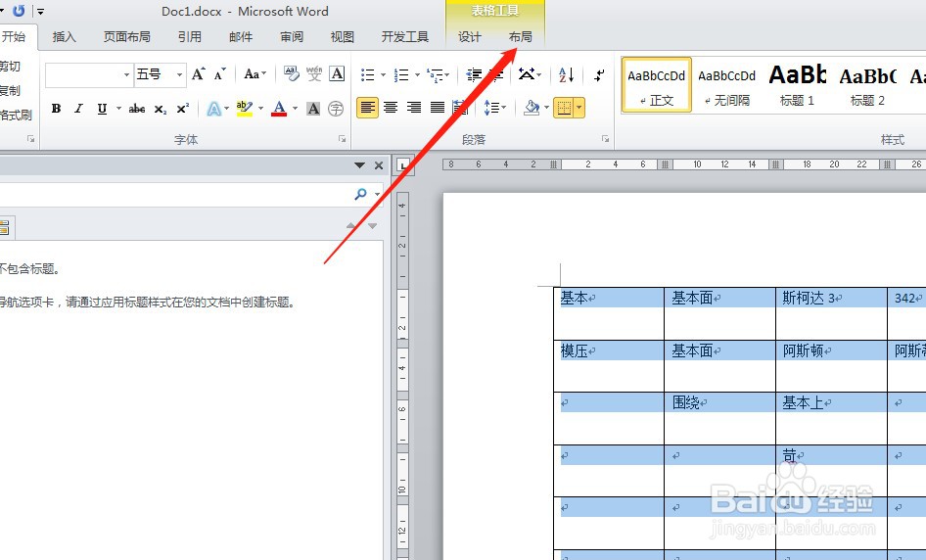
Task: Expand underline style dropdown arrow
Action: click(x=118, y=109)
